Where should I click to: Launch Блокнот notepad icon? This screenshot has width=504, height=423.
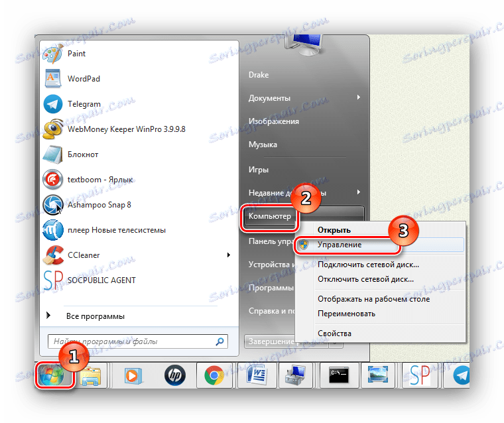(x=52, y=154)
